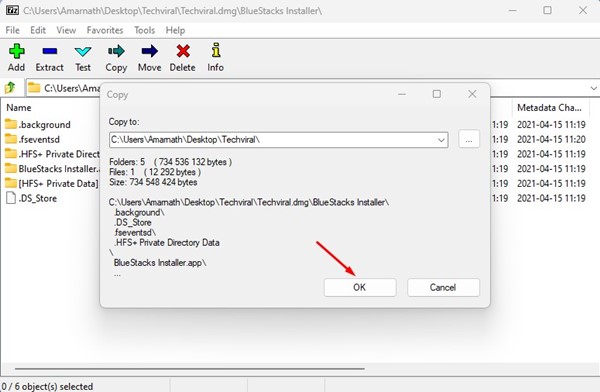
Task: Click the Delete toolbar icon
Action: tap(183, 51)
